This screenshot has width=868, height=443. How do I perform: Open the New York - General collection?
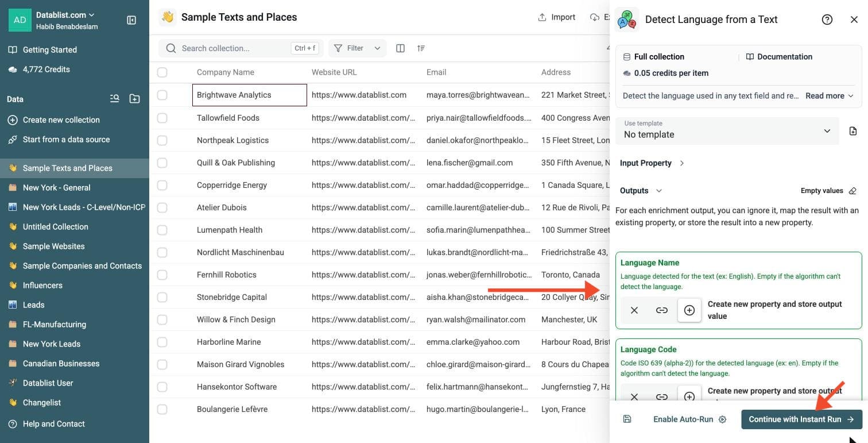click(x=75, y=188)
